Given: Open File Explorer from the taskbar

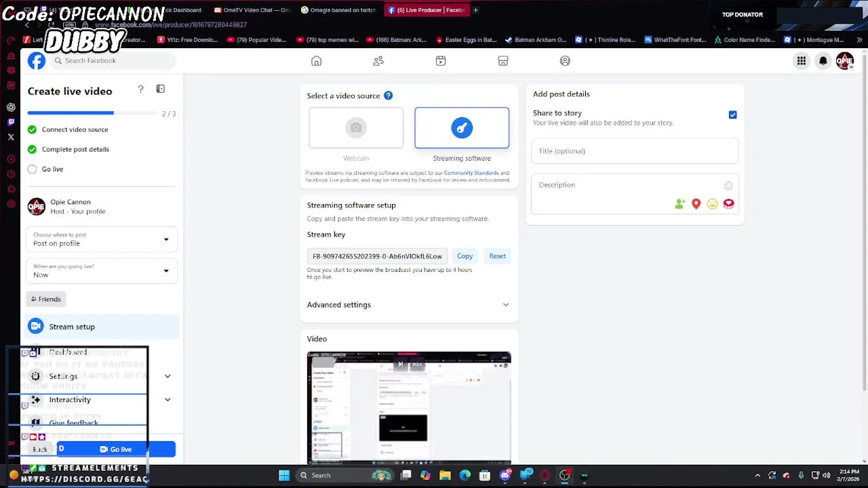Looking at the screenshot, I should [x=445, y=475].
